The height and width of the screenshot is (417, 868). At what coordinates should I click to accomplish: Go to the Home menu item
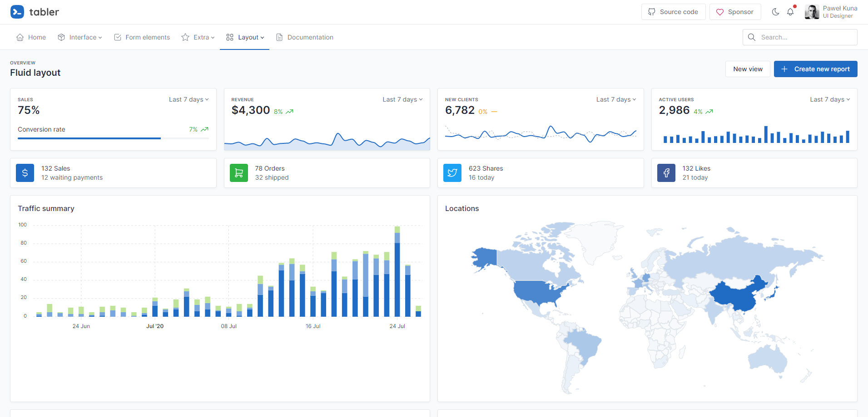pos(31,37)
